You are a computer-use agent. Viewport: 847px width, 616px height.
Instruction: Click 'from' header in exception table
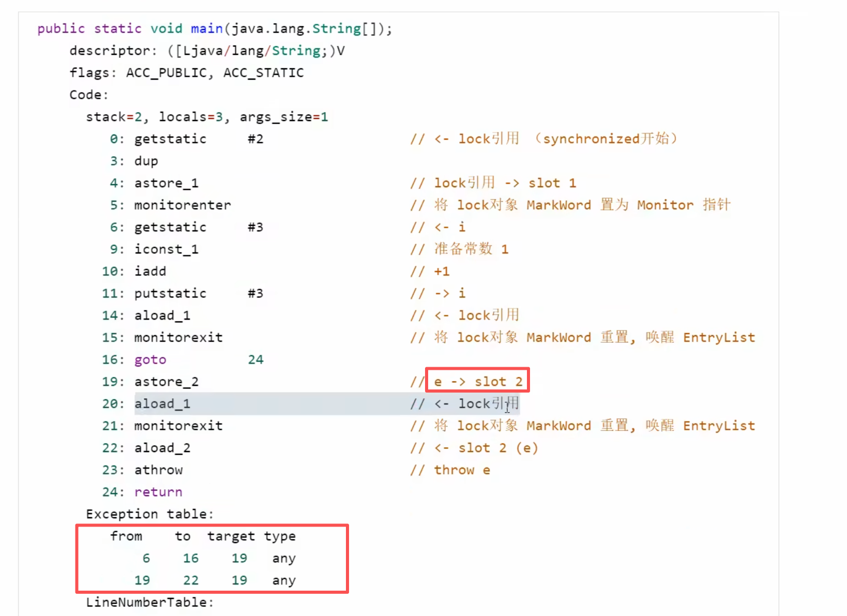pyautogui.click(x=126, y=536)
